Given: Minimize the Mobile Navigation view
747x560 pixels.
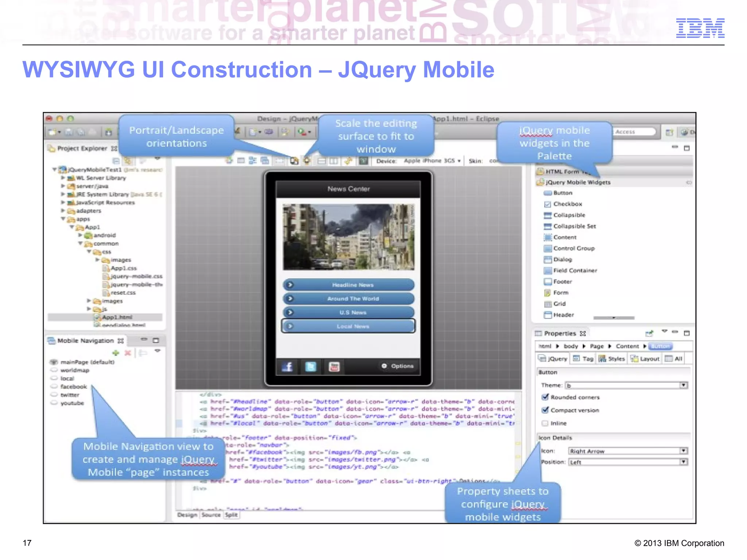Looking at the screenshot, I should pos(144,339).
